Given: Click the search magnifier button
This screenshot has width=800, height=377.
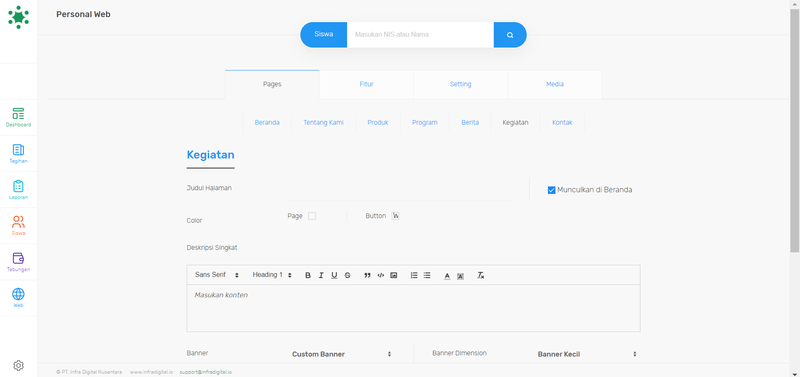Looking at the screenshot, I should click(510, 35).
